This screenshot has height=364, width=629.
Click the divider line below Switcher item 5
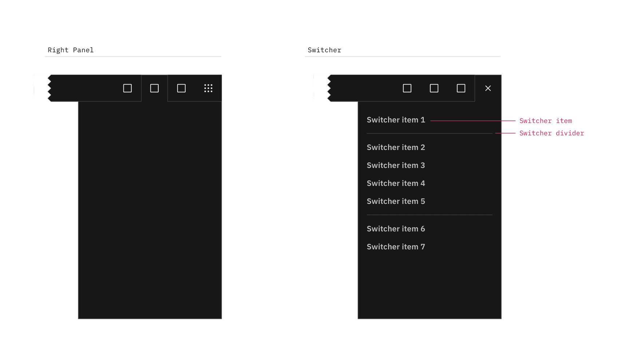point(430,215)
